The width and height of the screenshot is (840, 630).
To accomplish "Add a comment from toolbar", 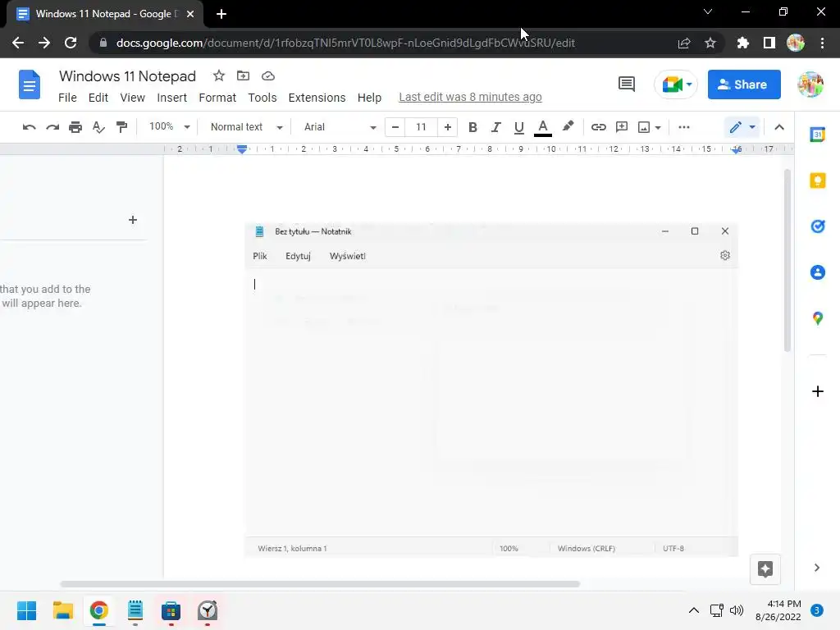I will pyautogui.click(x=622, y=127).
